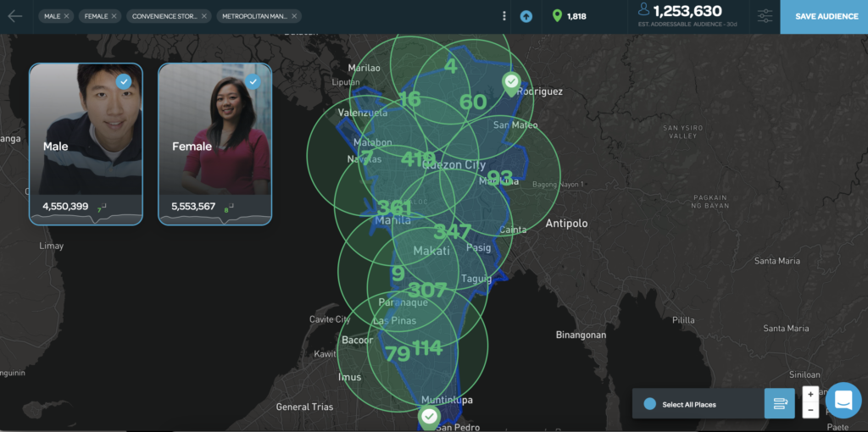This screenshot has height=432, width=868.
Task: Zoom in the map with plus button
Action: [810, 395]
